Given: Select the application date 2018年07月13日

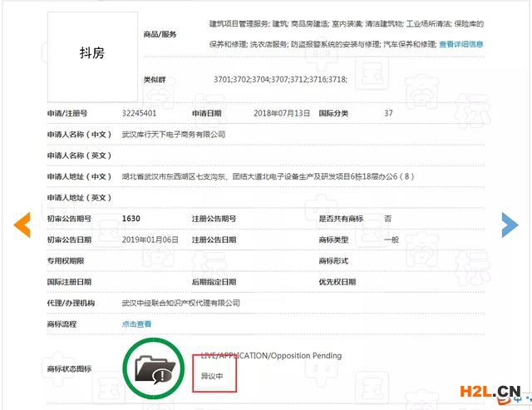Looking at the screenshot, I should (x=282, y=113).
